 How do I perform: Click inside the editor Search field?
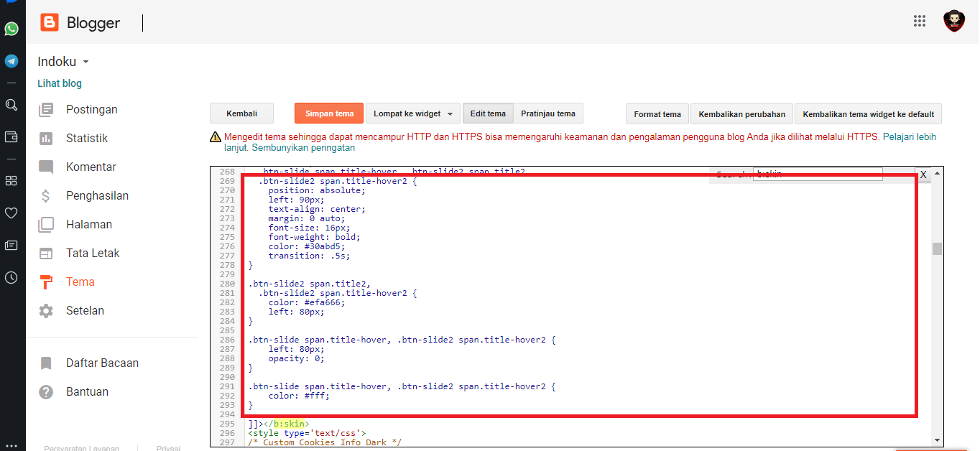coord(817,175)
